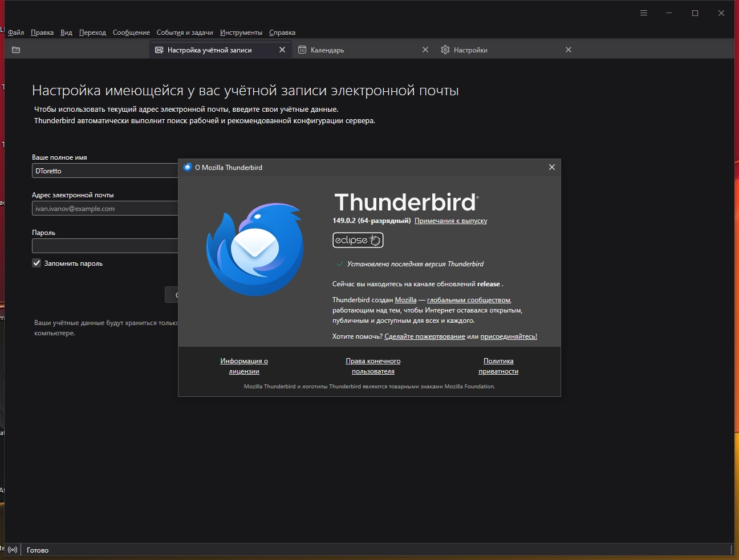Click the Сделайте пожертвование link

(x=425, y=336)
